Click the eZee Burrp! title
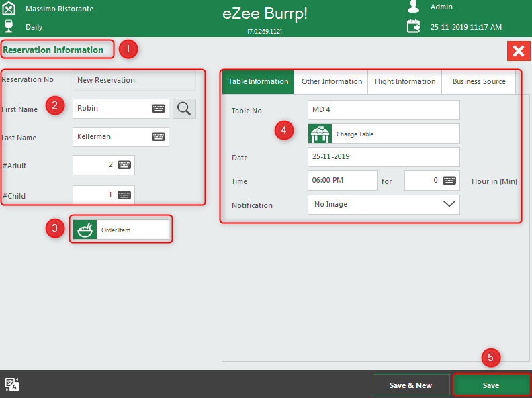Viewport: 532px width, 398px height. pos(265,14)
